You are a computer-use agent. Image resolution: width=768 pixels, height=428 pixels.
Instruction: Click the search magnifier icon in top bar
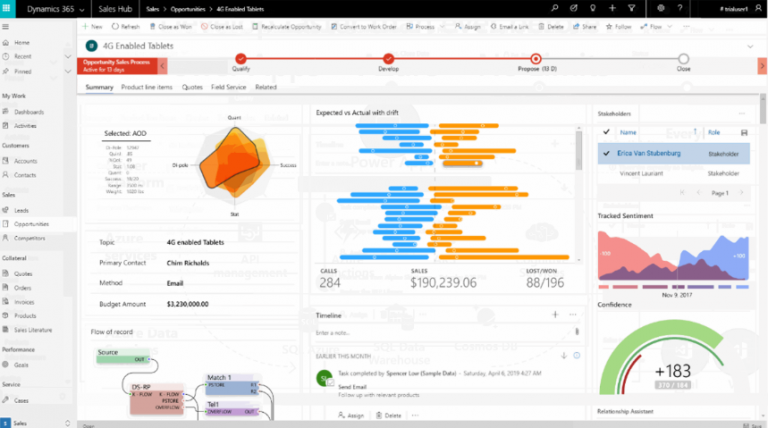pyautogui.click(x=555, y=8)
